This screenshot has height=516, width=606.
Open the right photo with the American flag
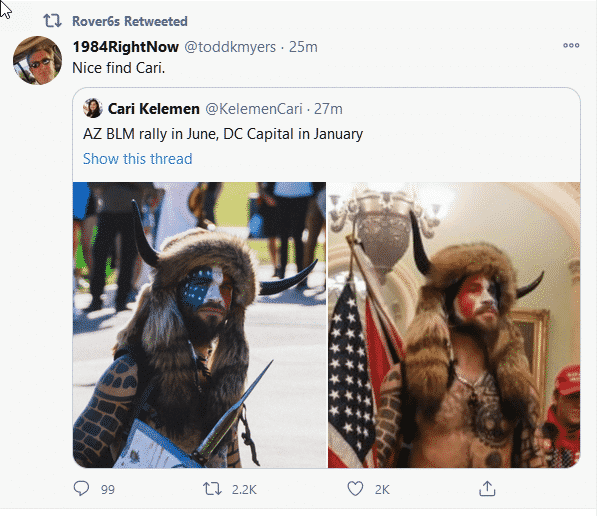click(453, 325)
